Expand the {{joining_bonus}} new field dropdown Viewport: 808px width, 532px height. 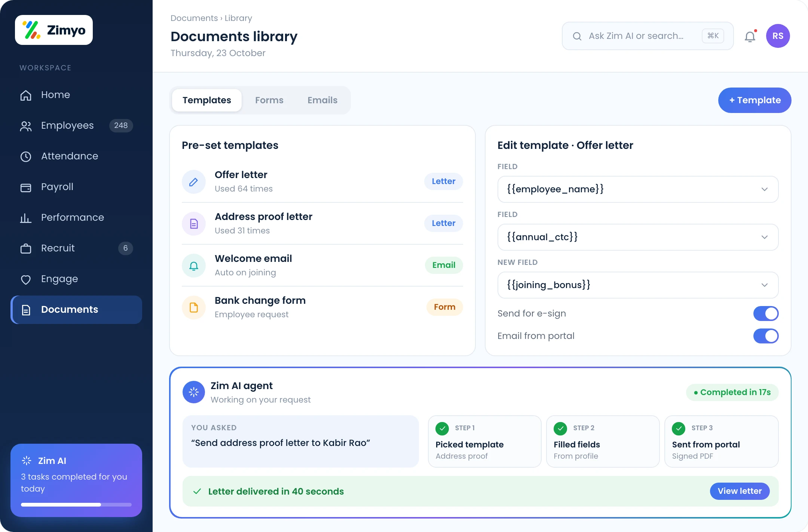coord(638,285)
